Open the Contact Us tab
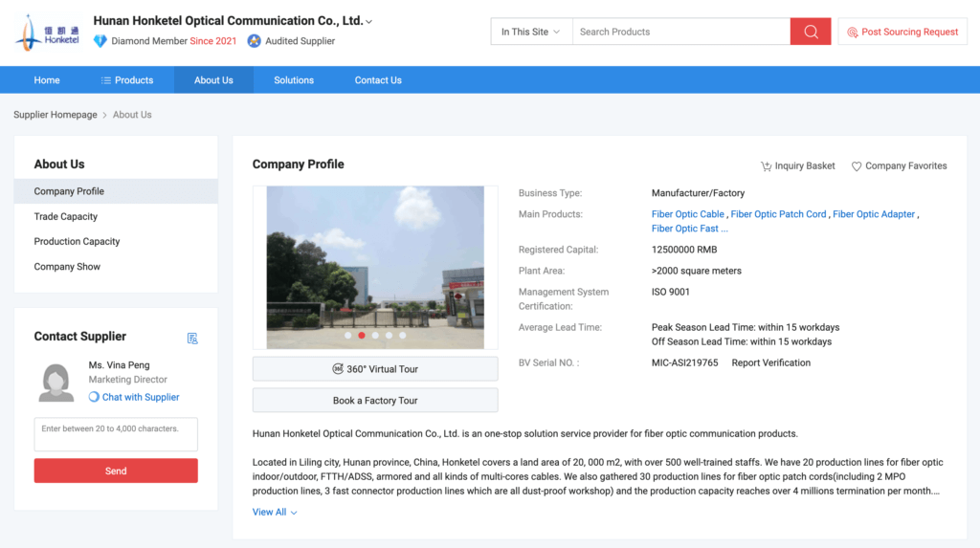The height and width of the screenshot is (548, 980). click(378, 80)
